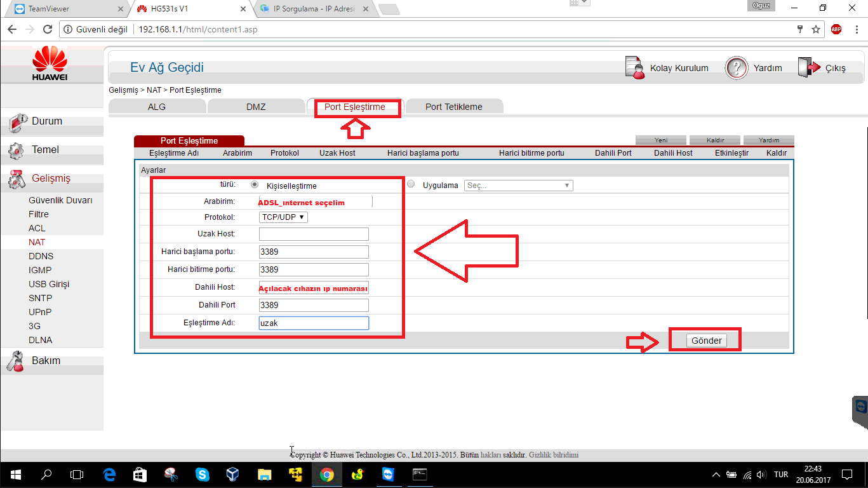
Task: Reload the page in Chrome
Action: [47, 29]
